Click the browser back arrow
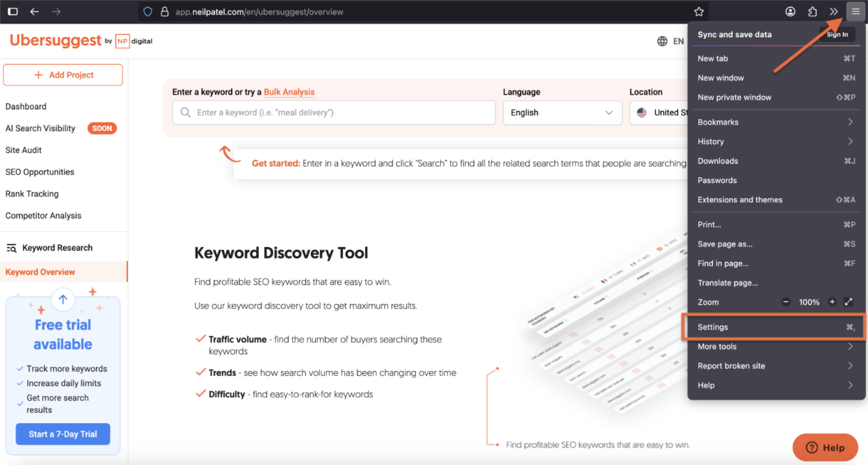This screenshot has width=868, height=465. (34, 12)
